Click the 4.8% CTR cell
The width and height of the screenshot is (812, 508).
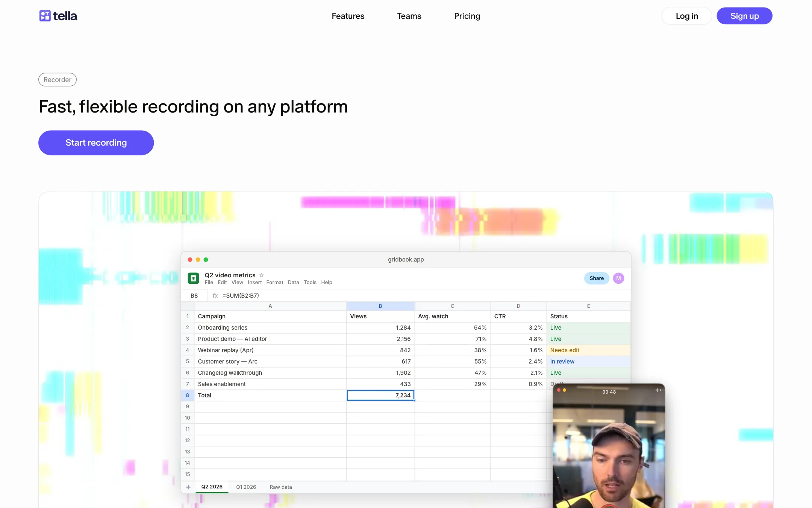tap(518, 339)
